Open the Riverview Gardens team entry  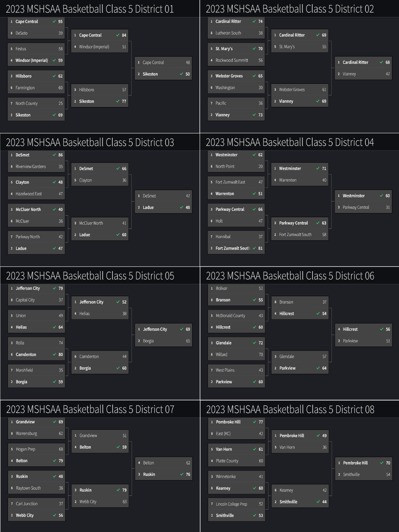(x=31, y=167)
